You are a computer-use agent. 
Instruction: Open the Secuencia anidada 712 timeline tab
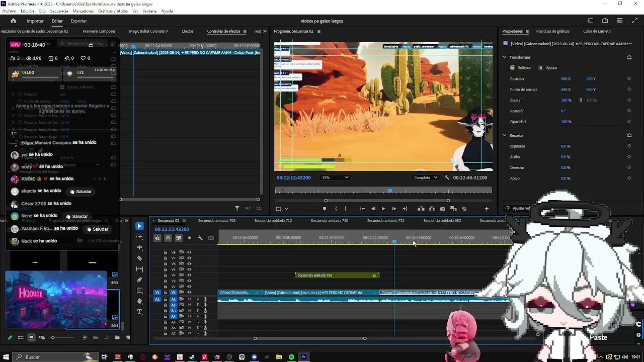click(273, 221)
